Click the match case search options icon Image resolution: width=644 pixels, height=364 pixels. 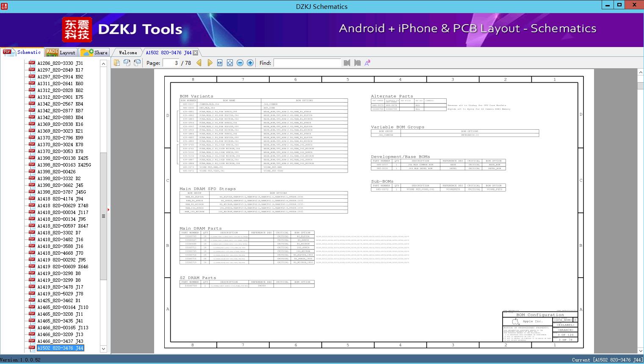pyautogui.click(x=368, y=63)
